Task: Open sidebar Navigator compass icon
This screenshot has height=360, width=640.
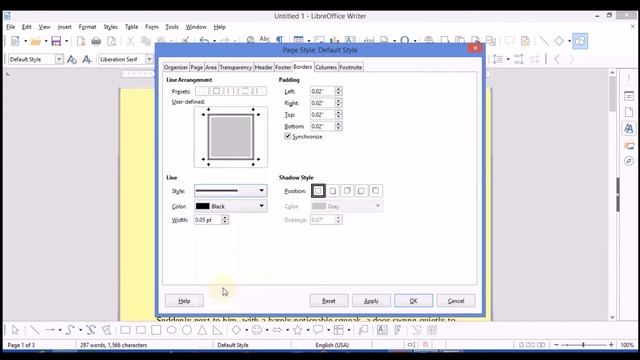Action: [x=629, y=161]
